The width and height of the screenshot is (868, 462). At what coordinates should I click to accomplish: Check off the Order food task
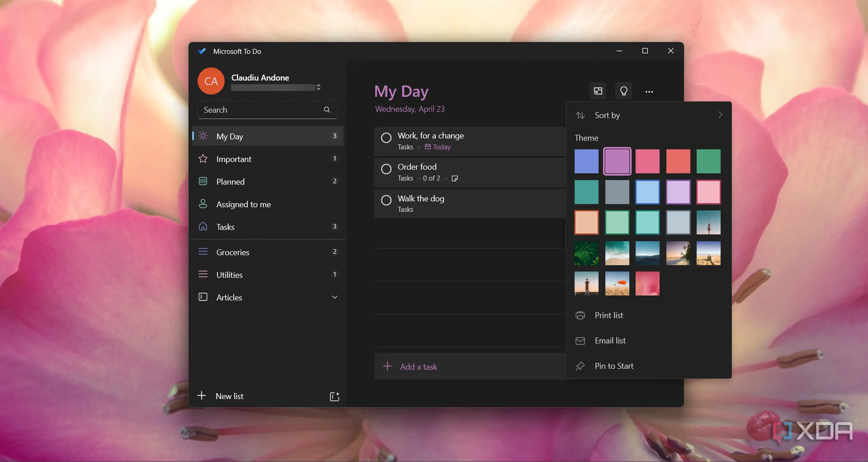coord(386,169)
